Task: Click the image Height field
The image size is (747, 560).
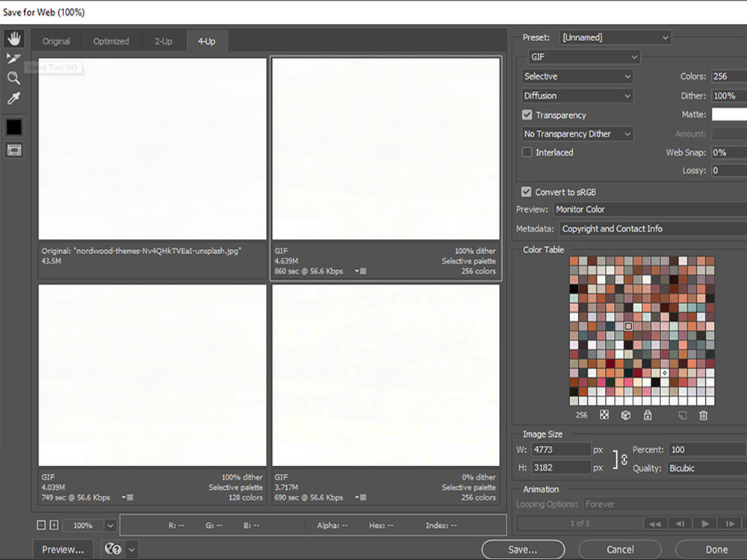Action: pos(561,467)
